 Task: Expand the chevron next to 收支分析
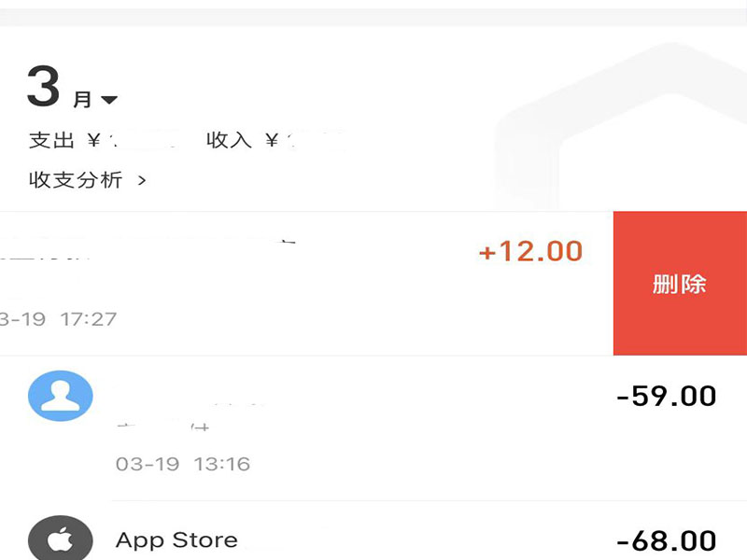click(x=142, y=181)
